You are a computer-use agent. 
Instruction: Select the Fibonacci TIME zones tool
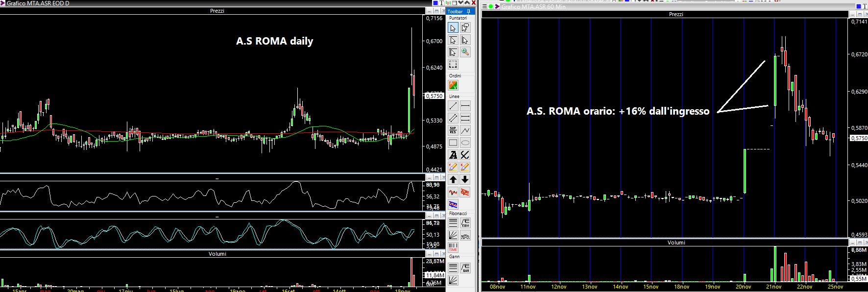(453, 247)
